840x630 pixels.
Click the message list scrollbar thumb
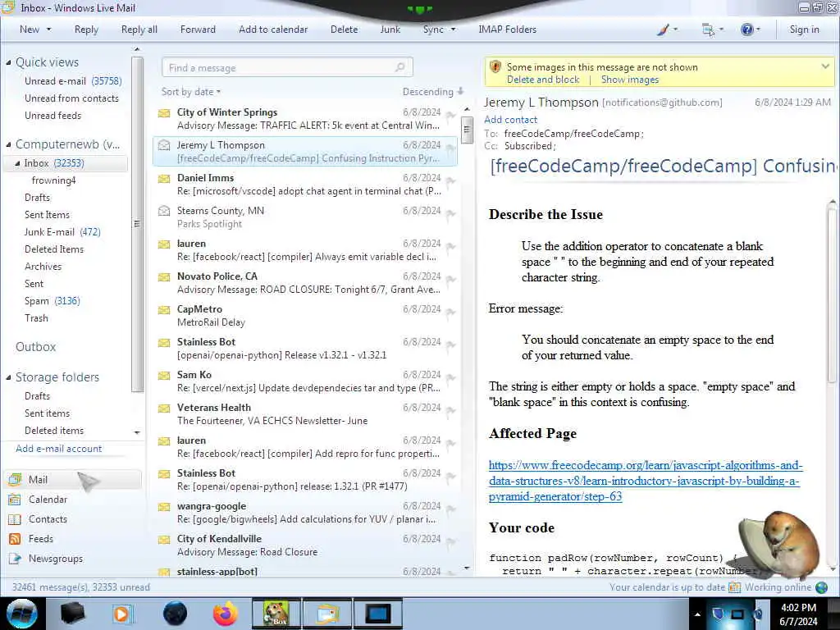[x=467, y=130]
